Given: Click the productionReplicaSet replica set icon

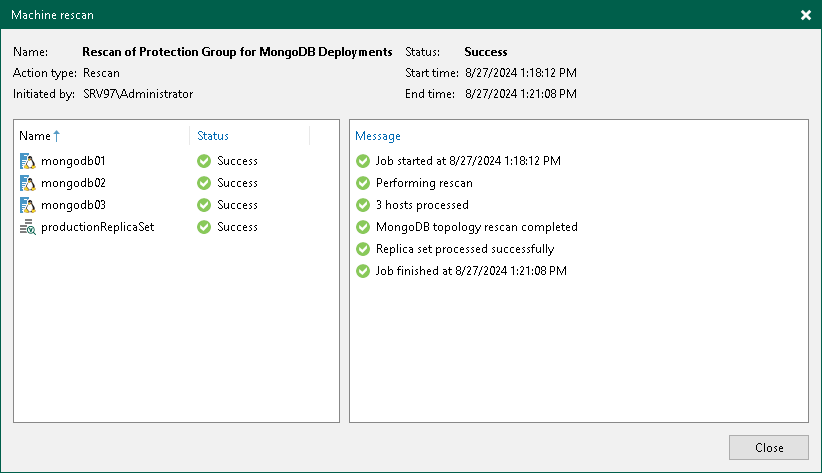Looking at the screenshot, I should click(28, 227).
